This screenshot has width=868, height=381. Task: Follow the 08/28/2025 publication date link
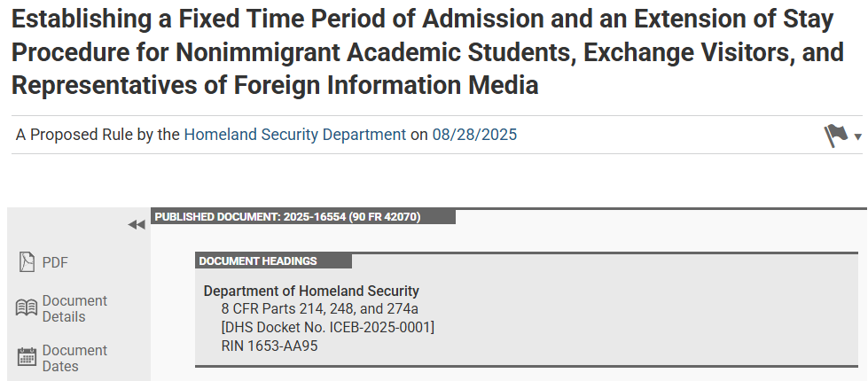pos(474,135)
